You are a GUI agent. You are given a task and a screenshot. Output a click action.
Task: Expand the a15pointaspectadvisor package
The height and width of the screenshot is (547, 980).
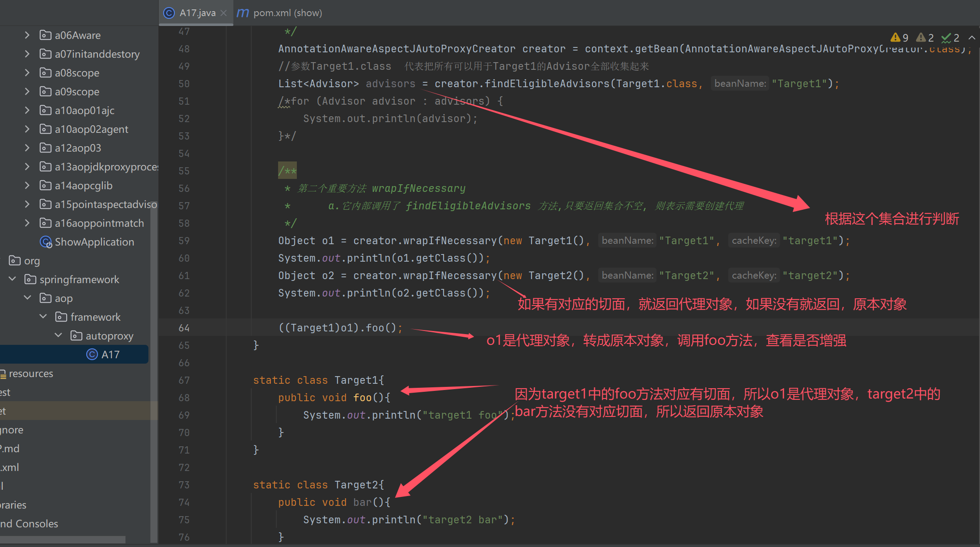(27, 204)
